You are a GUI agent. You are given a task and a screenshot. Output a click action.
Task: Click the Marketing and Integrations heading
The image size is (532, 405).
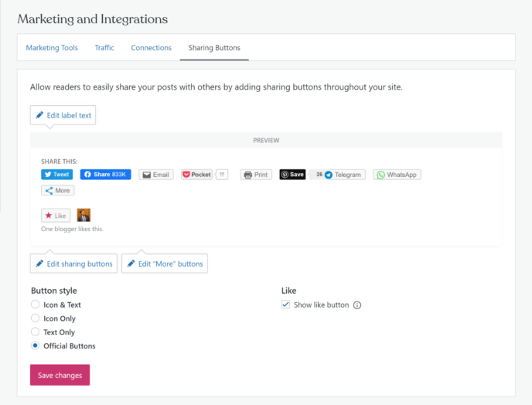(93, 19)
